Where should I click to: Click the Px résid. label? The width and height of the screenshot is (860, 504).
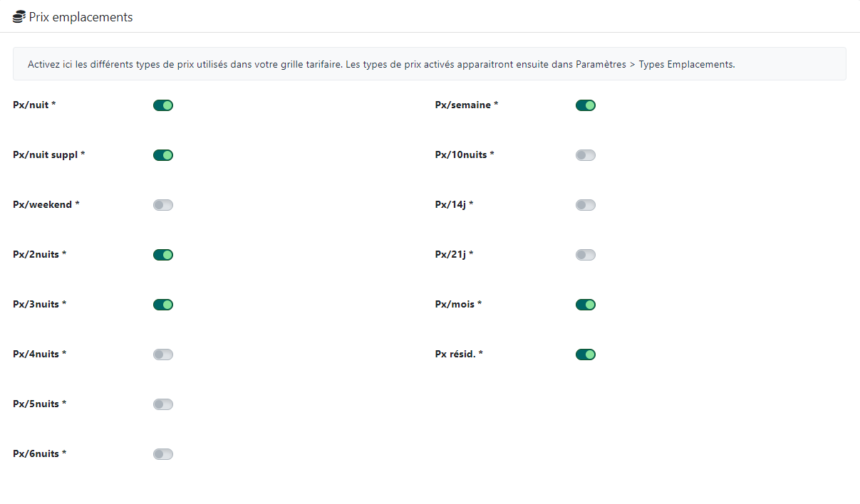click(x=458, y=355)
